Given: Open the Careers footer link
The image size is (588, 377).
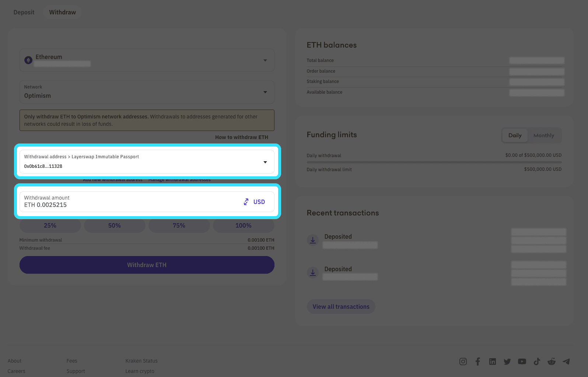Looking at the screenshot, I should pos(17,371).
